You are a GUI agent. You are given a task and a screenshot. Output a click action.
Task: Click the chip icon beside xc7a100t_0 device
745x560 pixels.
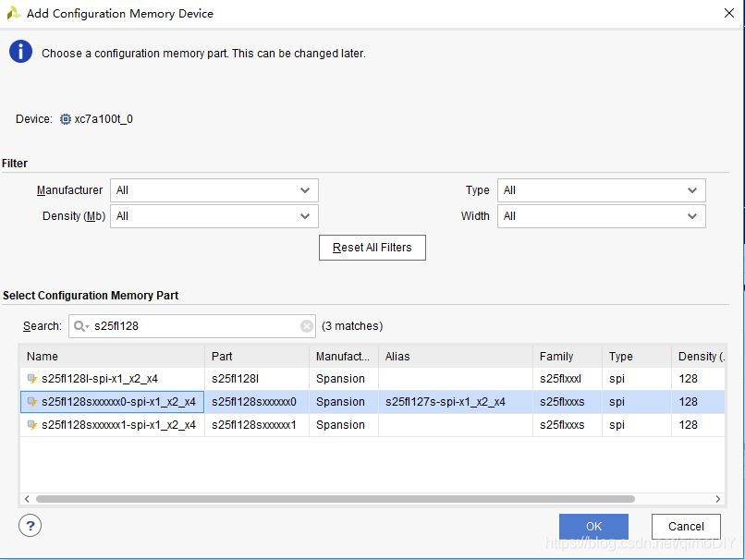(x=63, y=118)
